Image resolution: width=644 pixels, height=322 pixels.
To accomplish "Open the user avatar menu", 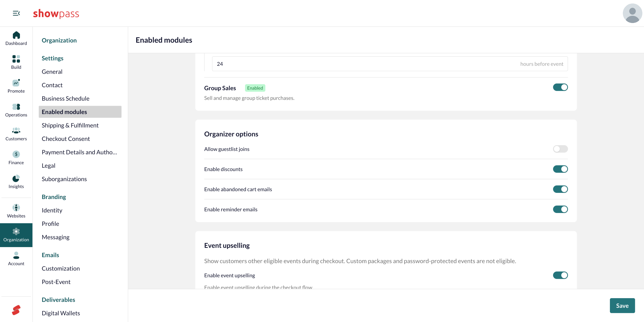I will 632,13.
